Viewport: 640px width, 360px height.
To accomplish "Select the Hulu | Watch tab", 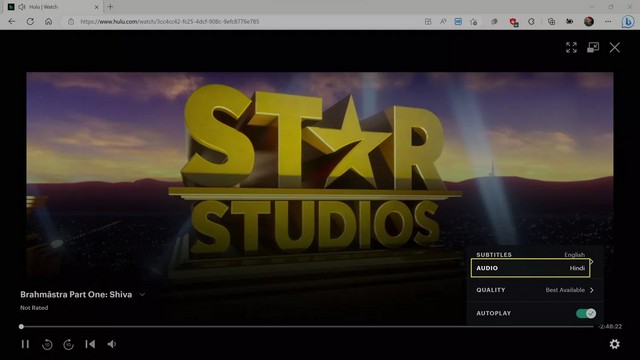I will (53, 7).
